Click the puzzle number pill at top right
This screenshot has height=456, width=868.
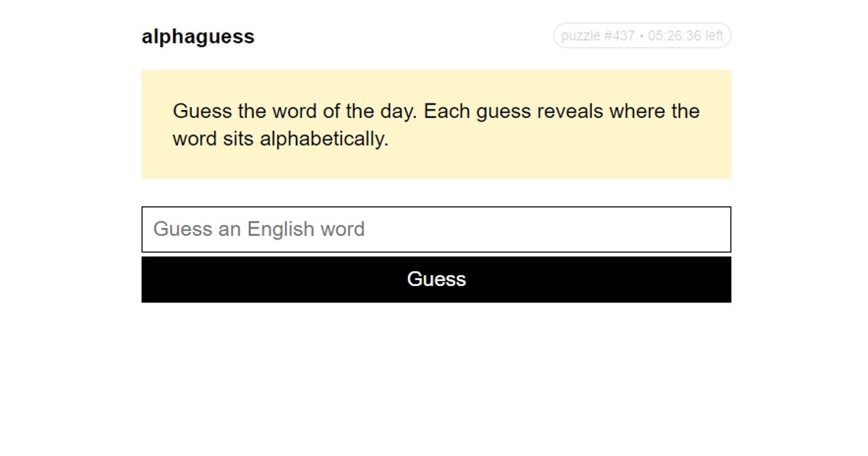[642, 35]
